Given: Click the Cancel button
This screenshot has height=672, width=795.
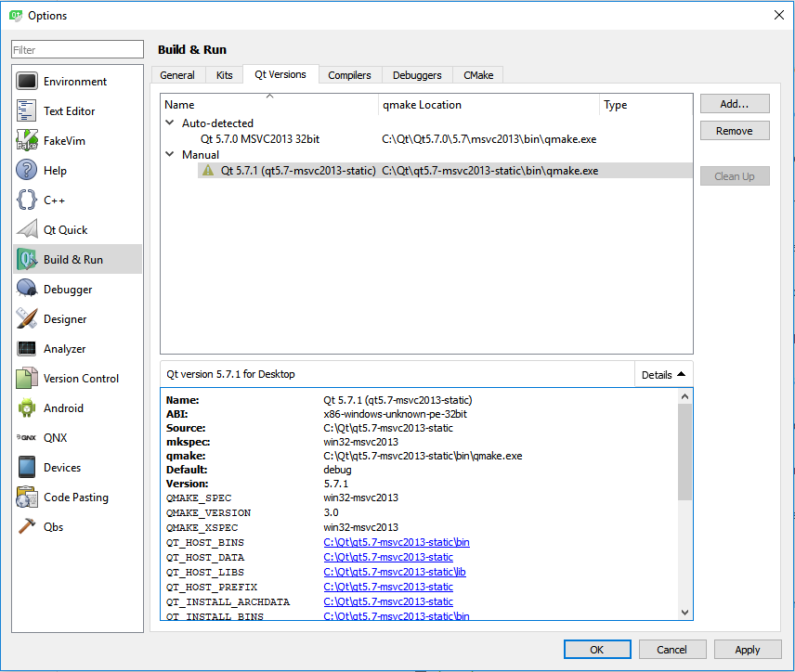Looking at the screenshot, I should 672,649.
